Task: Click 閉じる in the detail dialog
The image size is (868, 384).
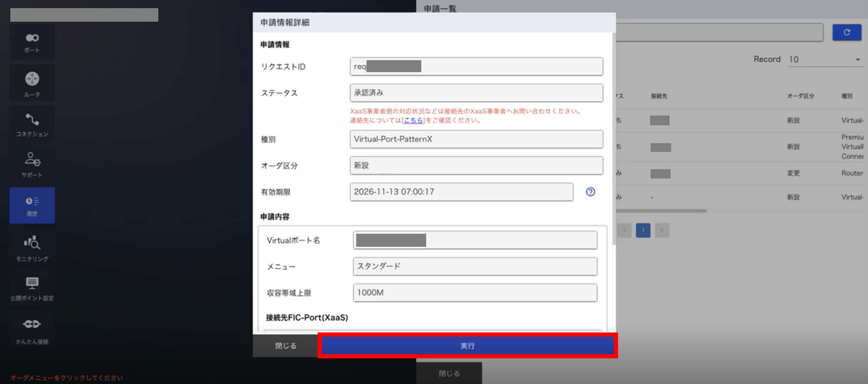Action: (x=285, y=346)
